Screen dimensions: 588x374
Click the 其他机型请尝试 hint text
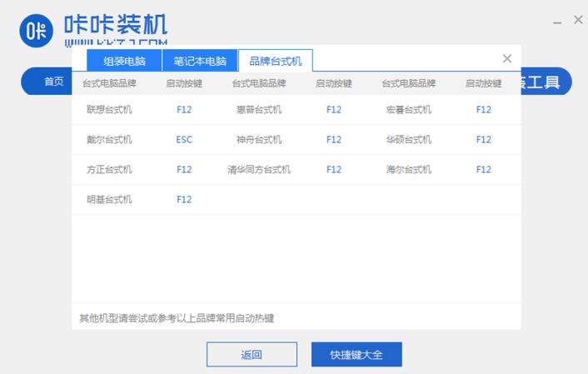point(177,318)
